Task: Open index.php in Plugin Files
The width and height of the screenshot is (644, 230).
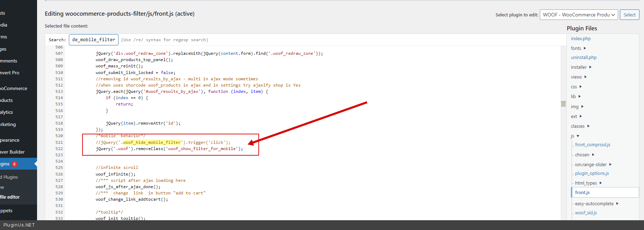Action: pyautogui.click(x=580, y=39)
